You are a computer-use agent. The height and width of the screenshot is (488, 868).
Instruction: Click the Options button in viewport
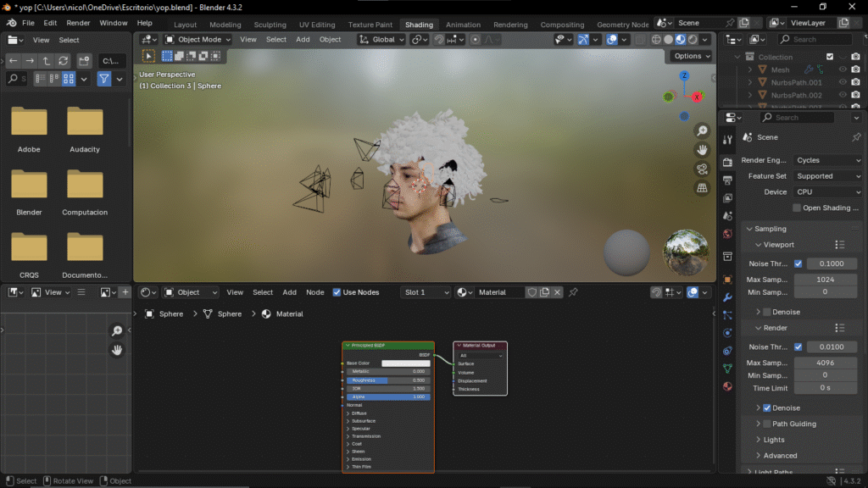[x=692, y=56]
